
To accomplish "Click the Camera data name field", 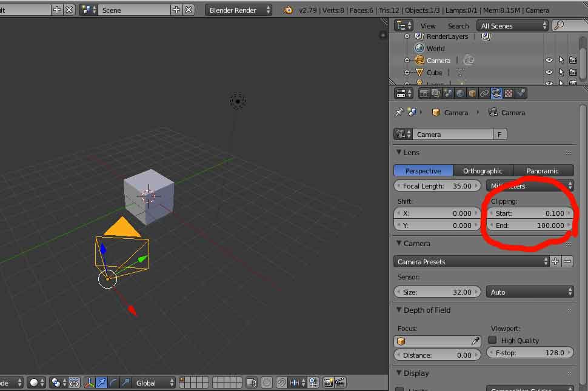I will [453, 134].
